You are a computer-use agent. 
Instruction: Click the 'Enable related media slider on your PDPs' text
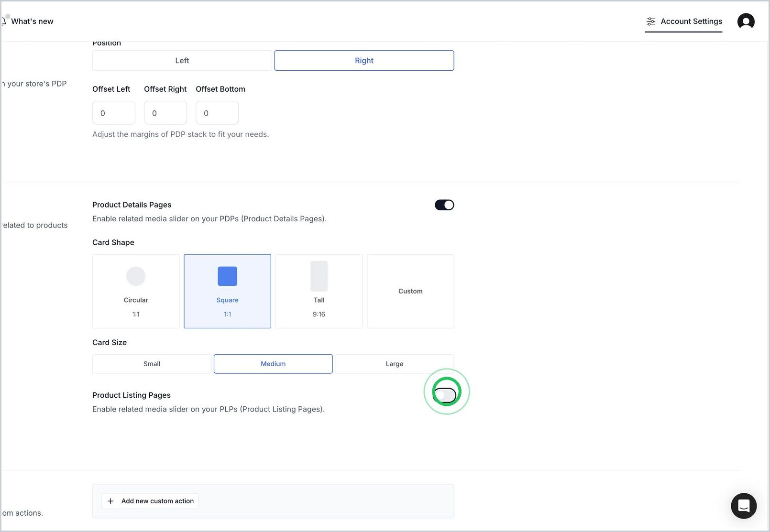[x=209, y=219]
